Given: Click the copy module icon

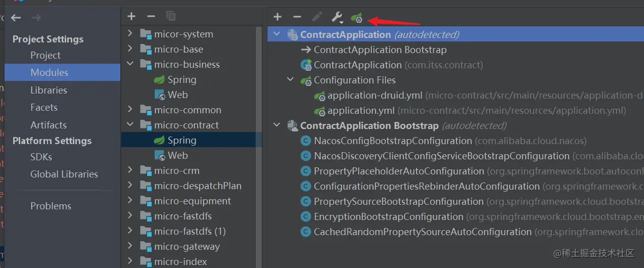Looking at the screenshot, I should click(170, 16).
